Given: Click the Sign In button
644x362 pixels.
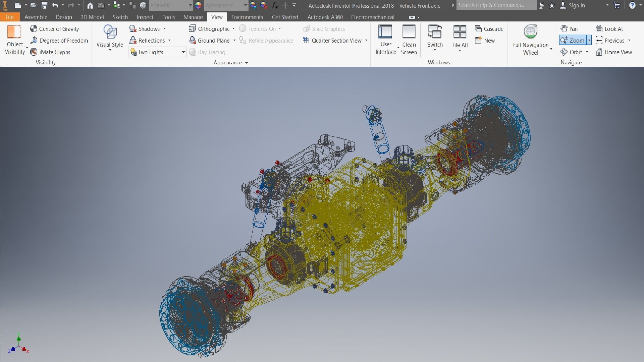Looking at the screenshot, I should pyautogui.click(x=576, y=5).
